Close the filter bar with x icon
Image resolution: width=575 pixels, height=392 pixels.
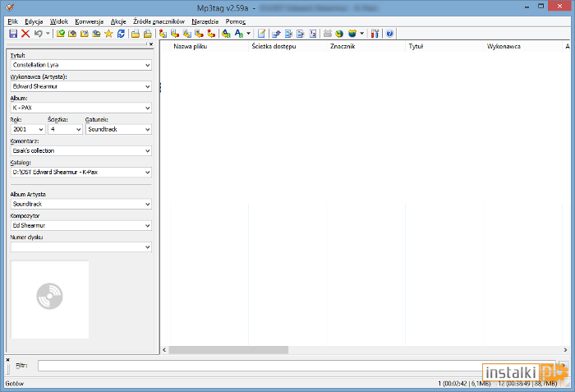click(x=8, y=360)
